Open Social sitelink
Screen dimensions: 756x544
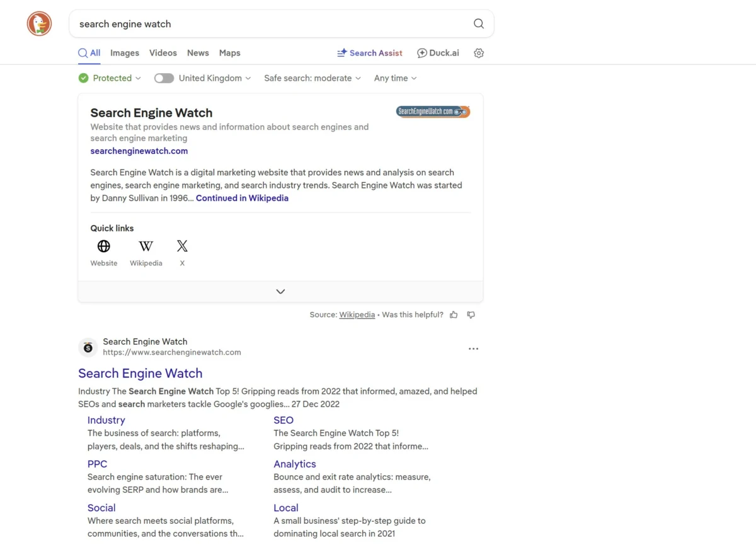101,507
